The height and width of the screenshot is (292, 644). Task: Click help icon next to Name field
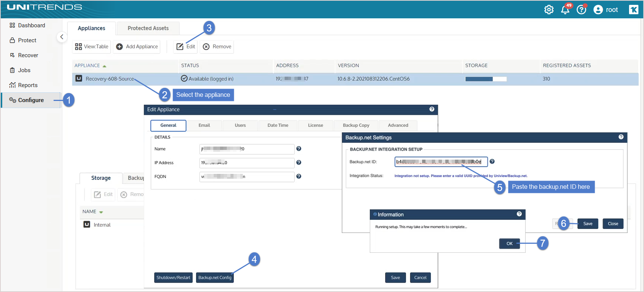pos(299,149)
